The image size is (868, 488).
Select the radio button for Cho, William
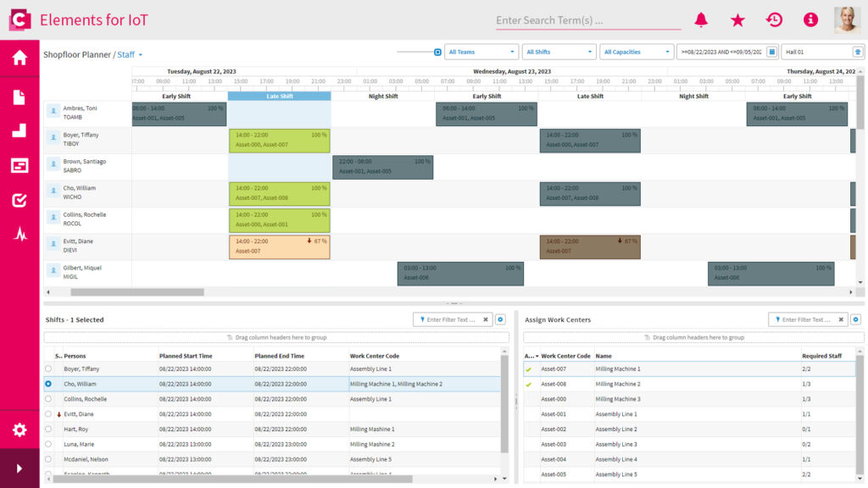pyautogui.click(x=48, y=384)
